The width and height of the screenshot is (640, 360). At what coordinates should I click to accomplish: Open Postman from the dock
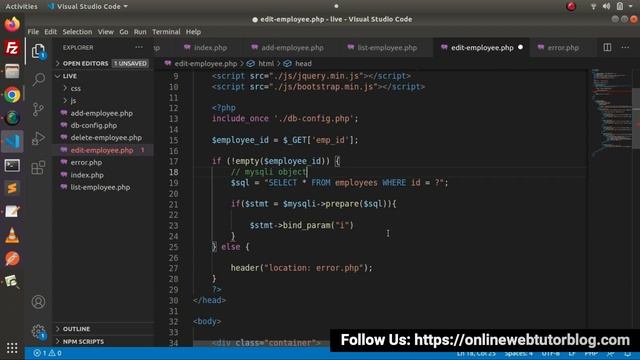tap(12, 259)
